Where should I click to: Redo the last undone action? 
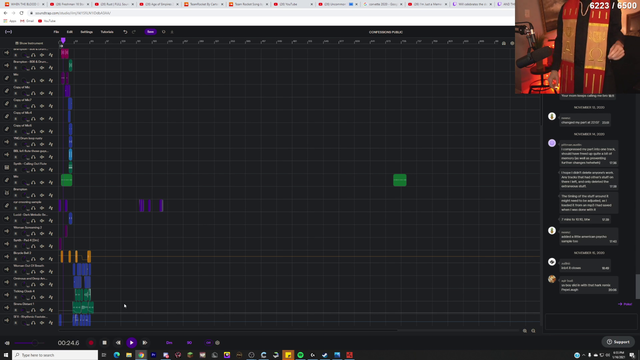coord(134,32)
